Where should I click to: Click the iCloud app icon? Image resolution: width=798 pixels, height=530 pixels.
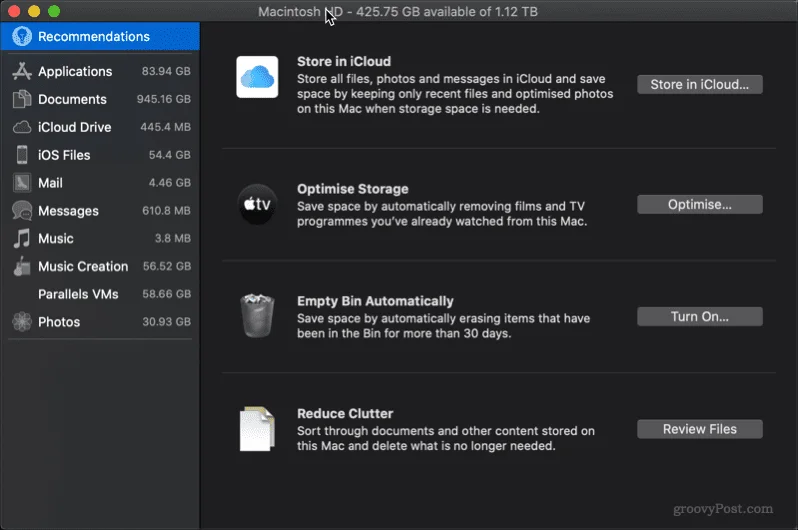point(257,77)
